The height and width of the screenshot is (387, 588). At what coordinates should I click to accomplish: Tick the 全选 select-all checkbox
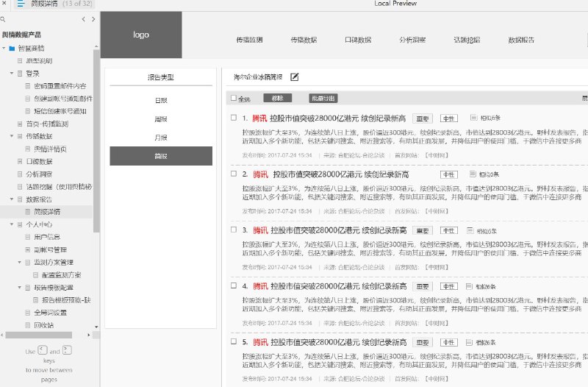coord(234,98)
